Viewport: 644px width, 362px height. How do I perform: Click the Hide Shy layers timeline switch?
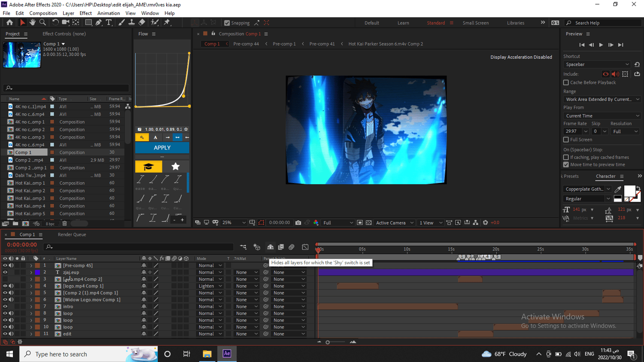pyautogui.click(x=270, y=247)
